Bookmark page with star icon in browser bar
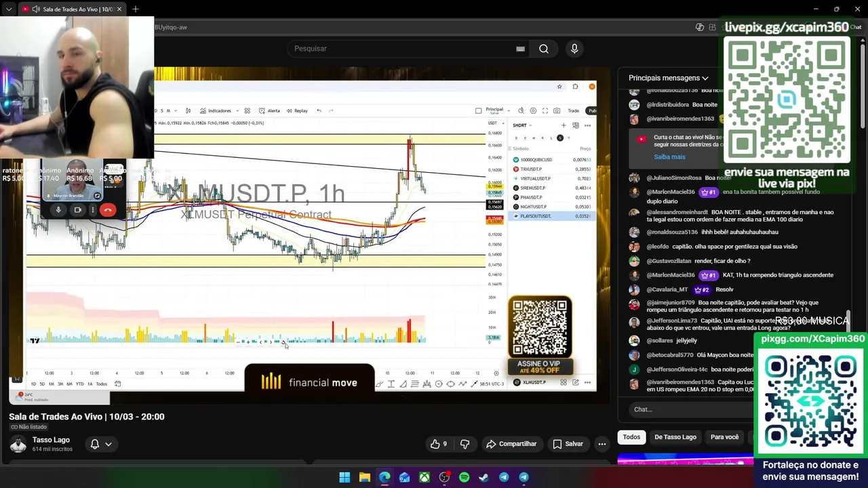 pyautogui.click(x=559, y=87)
